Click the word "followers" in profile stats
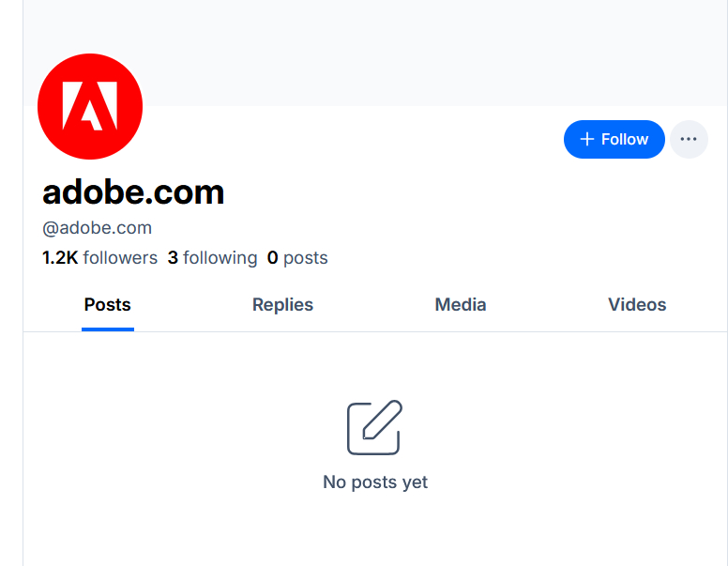Viewport: 728px width, 566px height. 120,258
